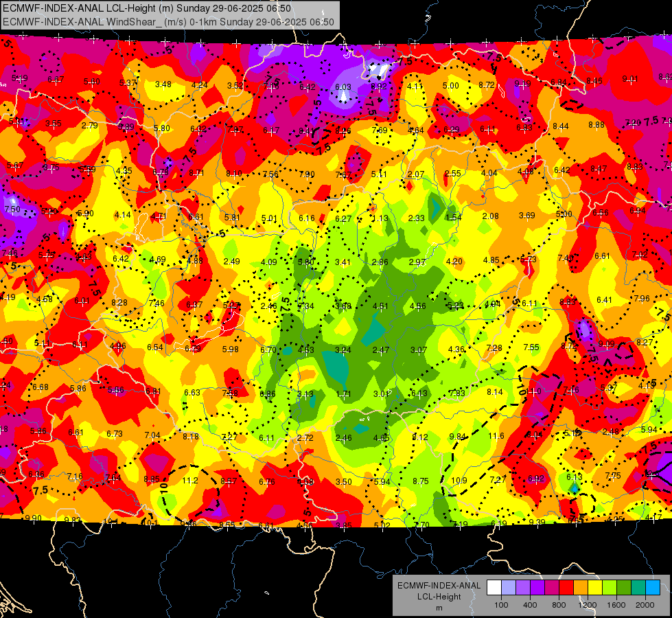The width and height of the screenshot is (672, 618).
Task: Click the white legend swatch below 100
Action: tap(494, 588)
